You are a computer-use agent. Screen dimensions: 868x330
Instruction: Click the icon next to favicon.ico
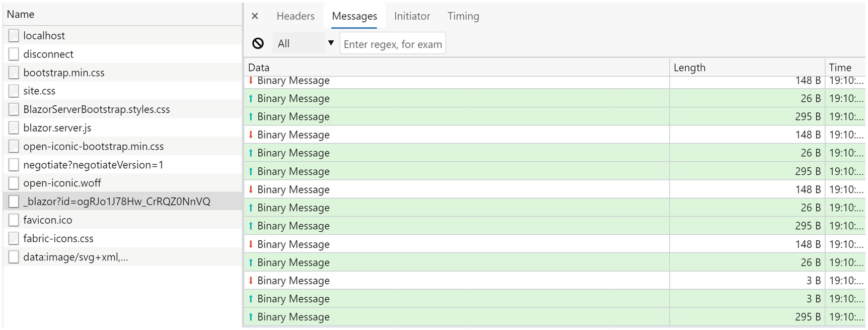pyautogui.click(x=14, y=220)
